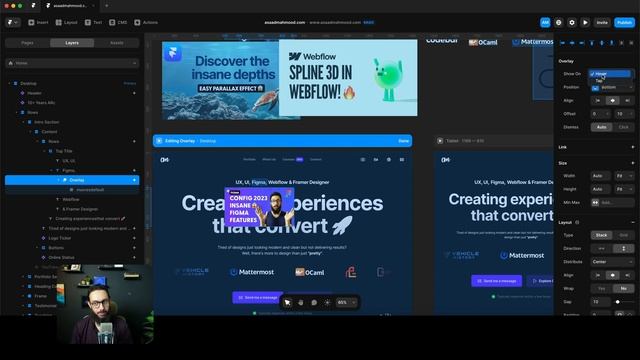
Task: Open the Framer logo main menu
Action: point(13,22)
